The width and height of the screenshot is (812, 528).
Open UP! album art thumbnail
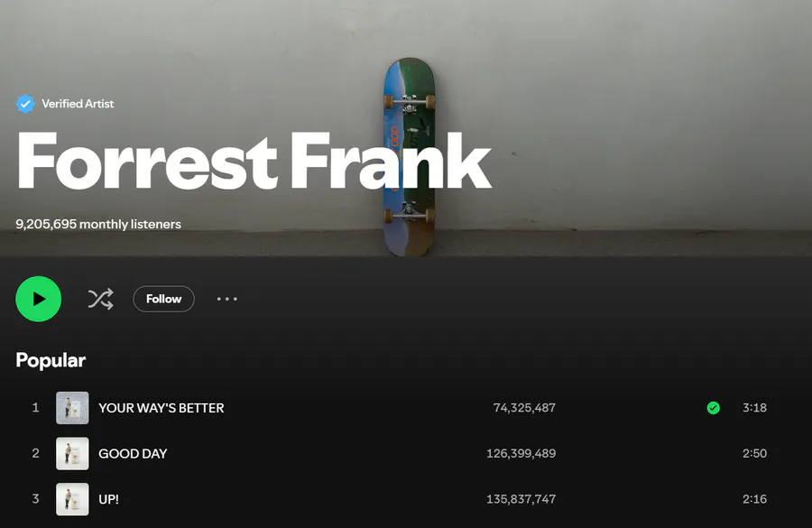[72, 499]
